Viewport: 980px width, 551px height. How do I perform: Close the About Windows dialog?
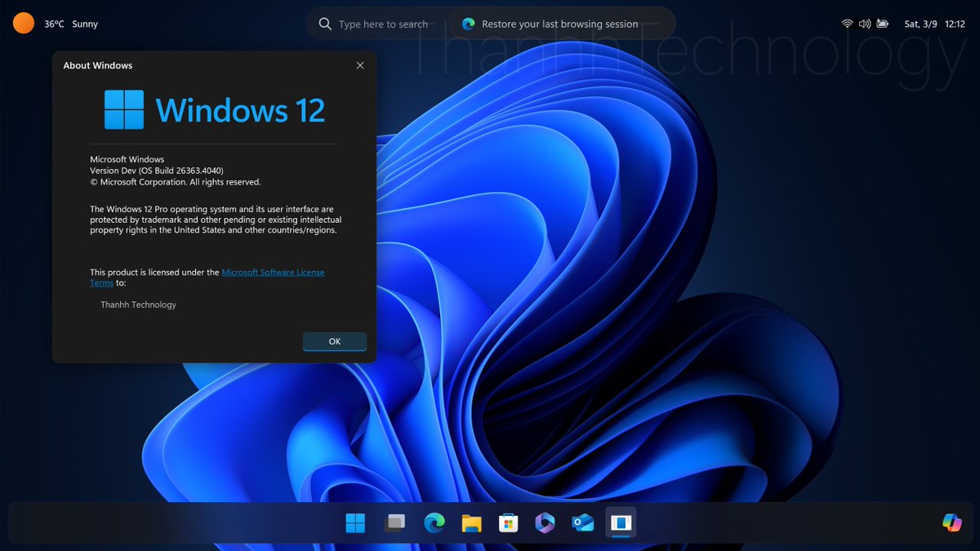[360, 65]
